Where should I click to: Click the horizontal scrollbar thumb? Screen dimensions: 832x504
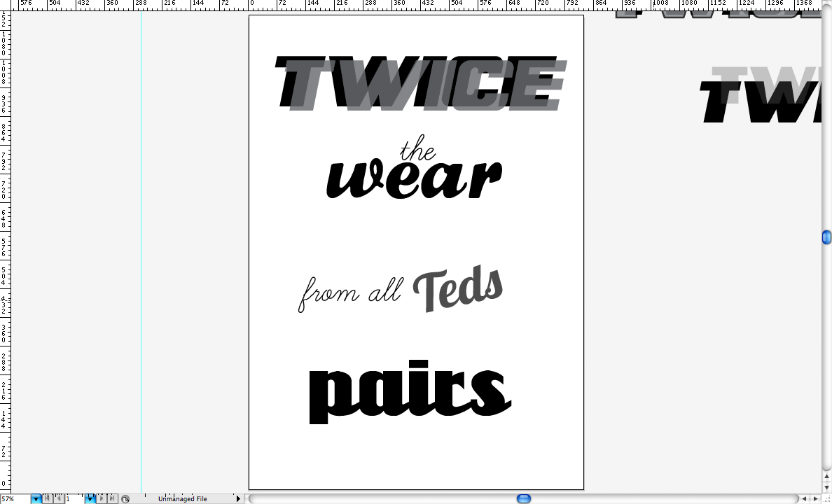click(x=524, y=498)
